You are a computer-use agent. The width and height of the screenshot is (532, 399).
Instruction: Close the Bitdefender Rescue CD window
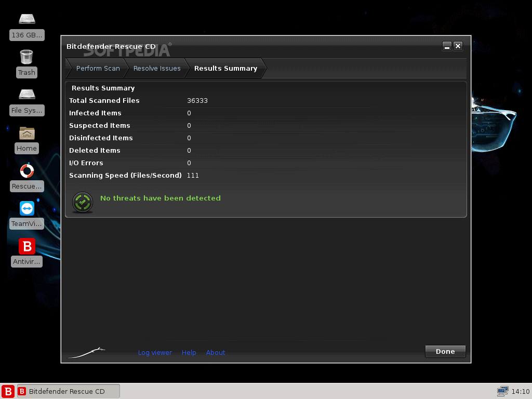458,46
